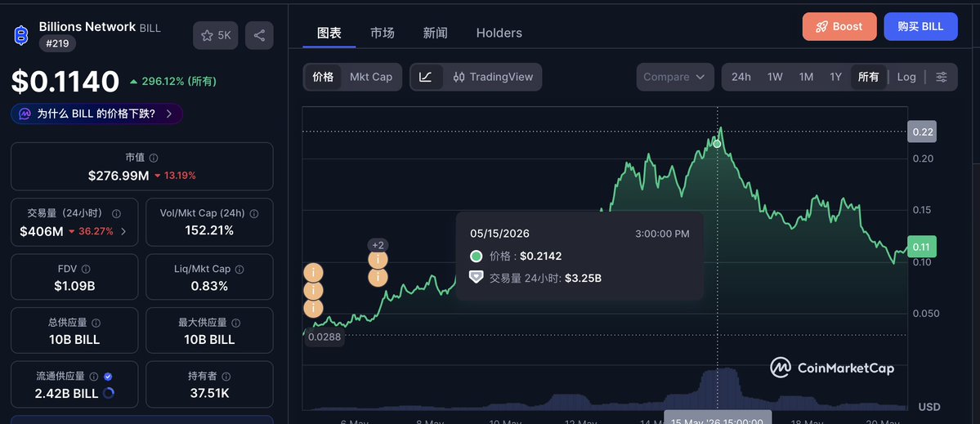
Task: Click the 296.12% (所有) change text
Action: tap(179, 81)
